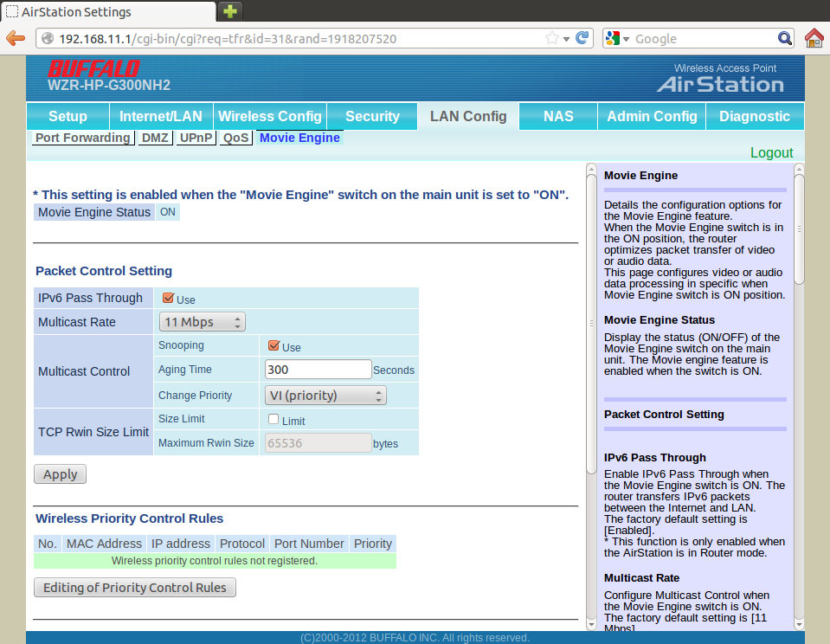Screen dimensions: 830x644
Task: Open the Port Forwarding sub-tab
Action: pos(83,138)
